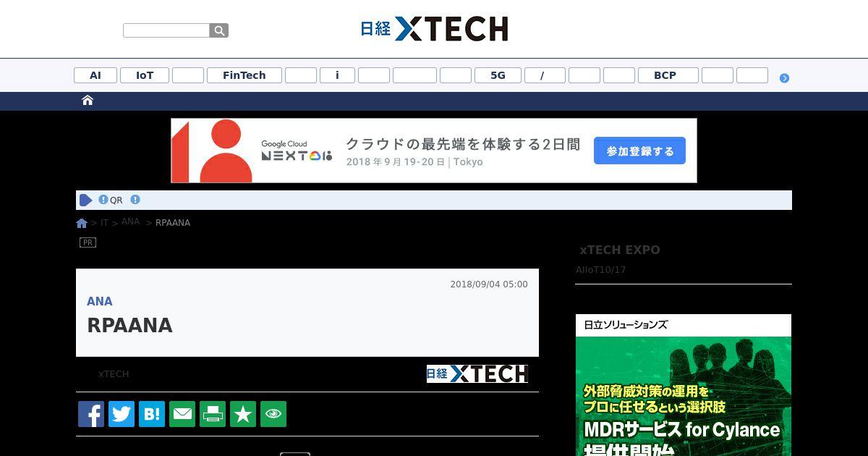Open the ANA breadcrumb link
Screen dimensions: 868x456
[130, 221]
